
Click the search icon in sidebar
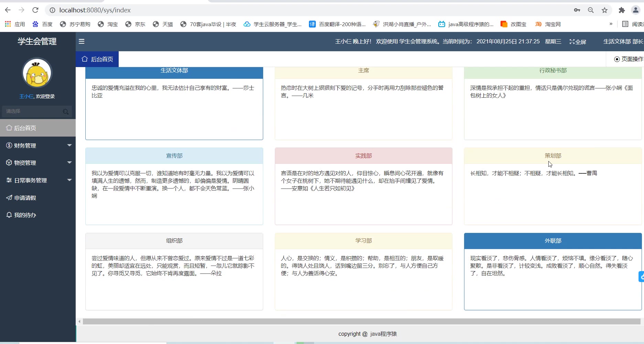coord(66,111)
